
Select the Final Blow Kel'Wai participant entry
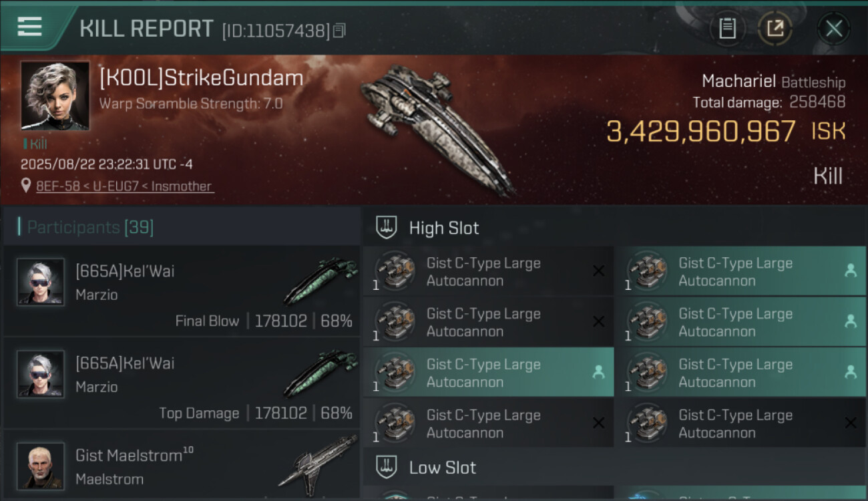coord(182,291)
